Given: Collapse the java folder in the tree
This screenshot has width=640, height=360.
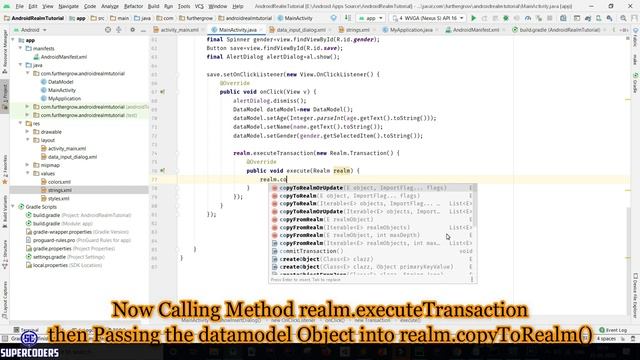Looking at the screenshot, I should click(x=20, y=65).
